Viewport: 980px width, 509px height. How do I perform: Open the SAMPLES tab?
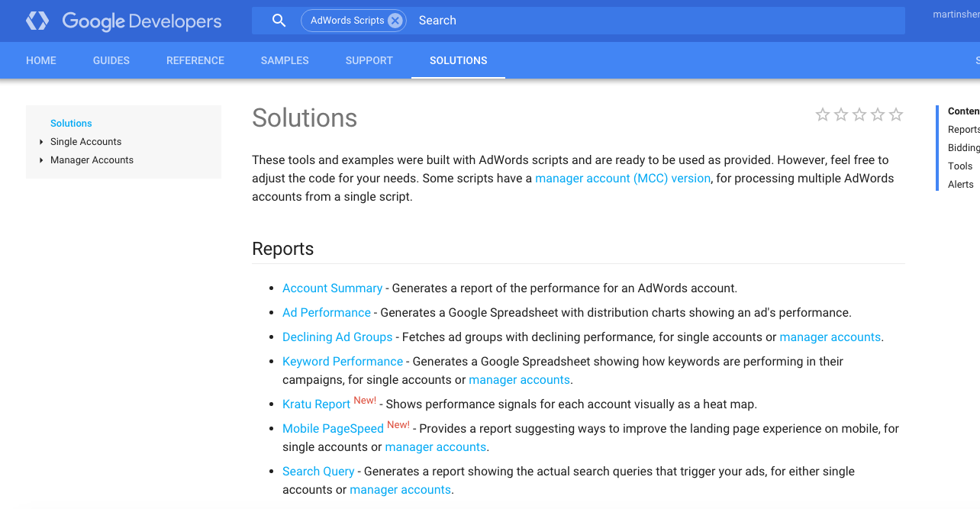point(285,60)
